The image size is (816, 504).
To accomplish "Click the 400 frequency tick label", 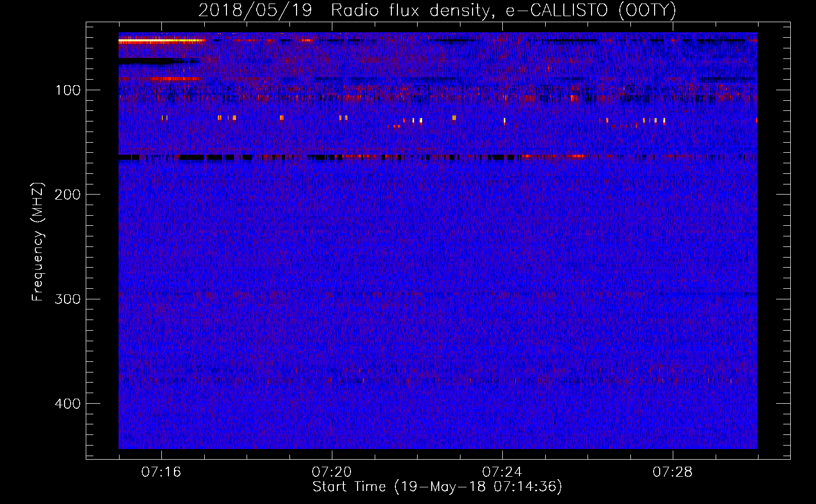I will tap(68, 404).
